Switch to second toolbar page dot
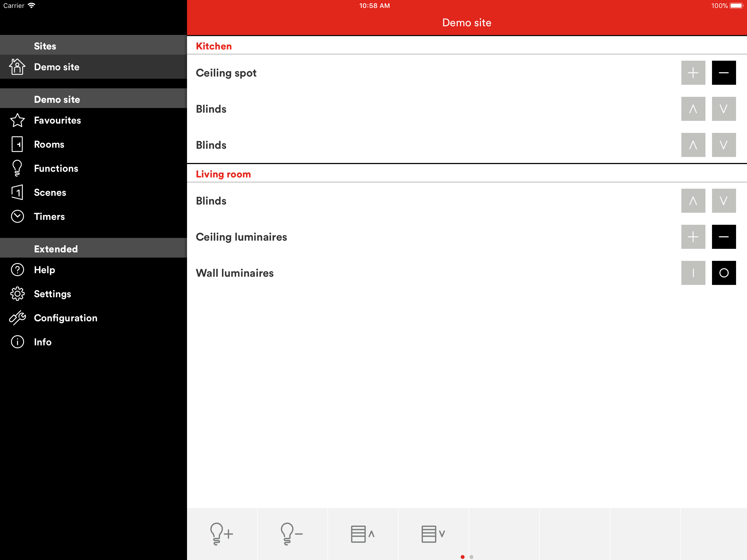Image resolution: width=747 pixels, height=560 pixels. click(x=471, y=557)
